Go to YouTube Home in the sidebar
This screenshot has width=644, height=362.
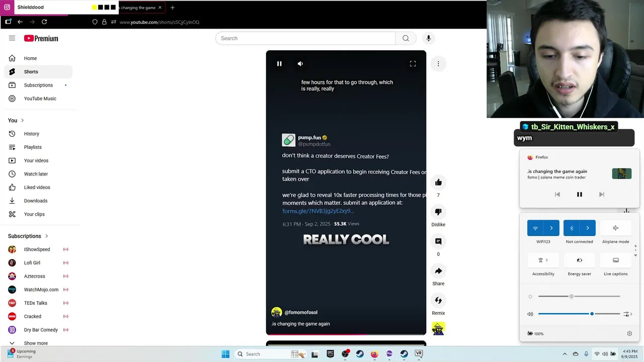coord(38,58)
